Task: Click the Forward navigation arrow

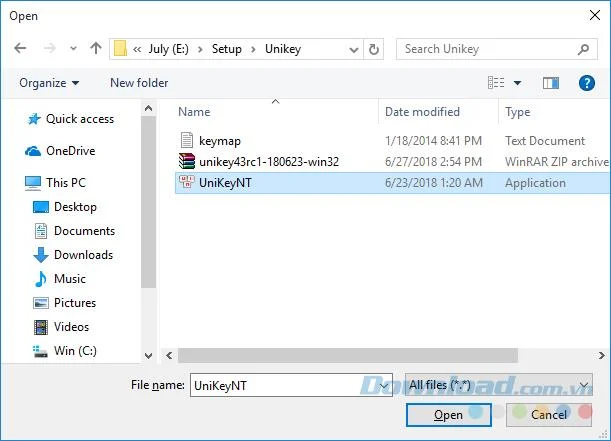Action: pyautogui.click(x=49, y=48)
